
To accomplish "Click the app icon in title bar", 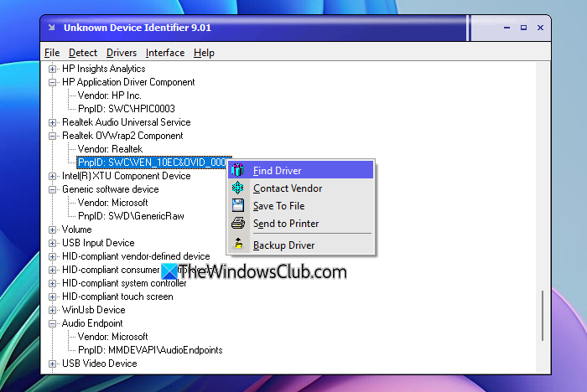I will pos(52,28).
